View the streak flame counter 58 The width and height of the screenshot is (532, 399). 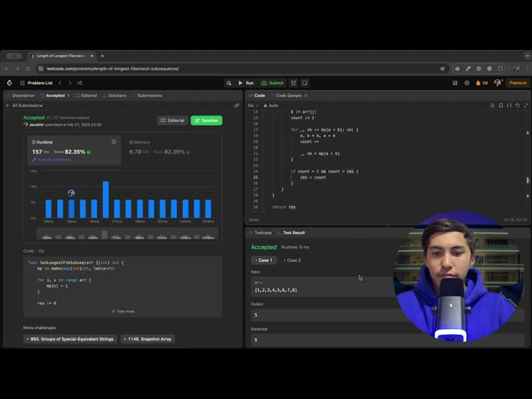tap(482, 83)
